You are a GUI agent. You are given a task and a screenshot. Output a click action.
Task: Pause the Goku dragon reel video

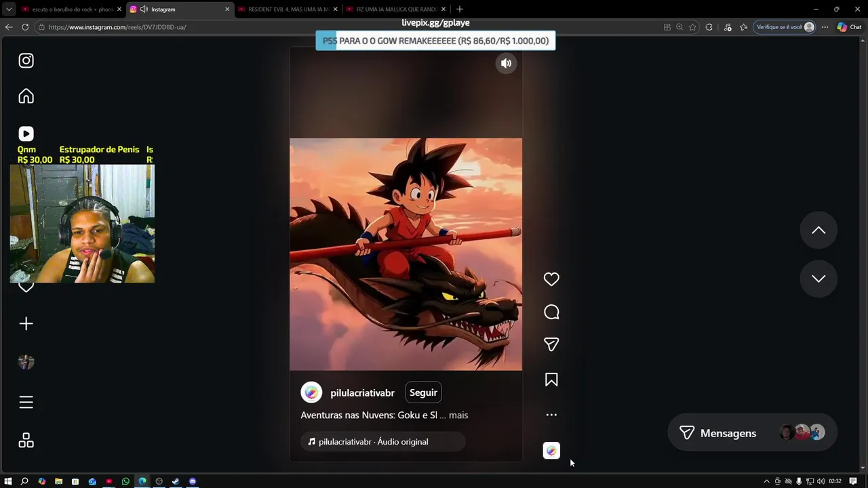pos(406,254)
